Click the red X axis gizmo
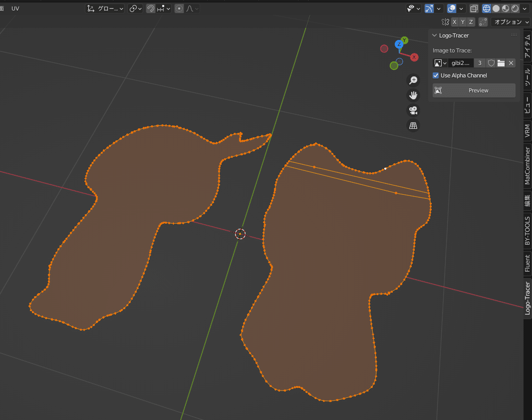The height and width of the screenshot is (420, 532). tap(414, 57)
